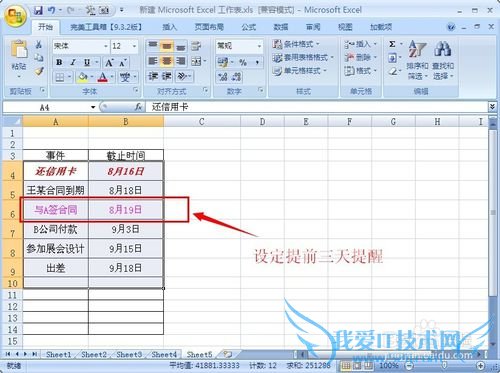Toggle underline formatting
500x373 pixels.
click(87, 62)
